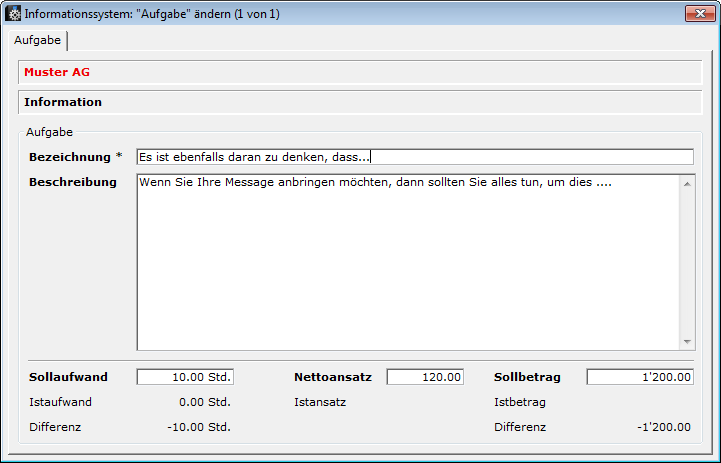The image size is (721, 463).
Task: Click the Differenz amount -1'200.00
Action: 663,427
